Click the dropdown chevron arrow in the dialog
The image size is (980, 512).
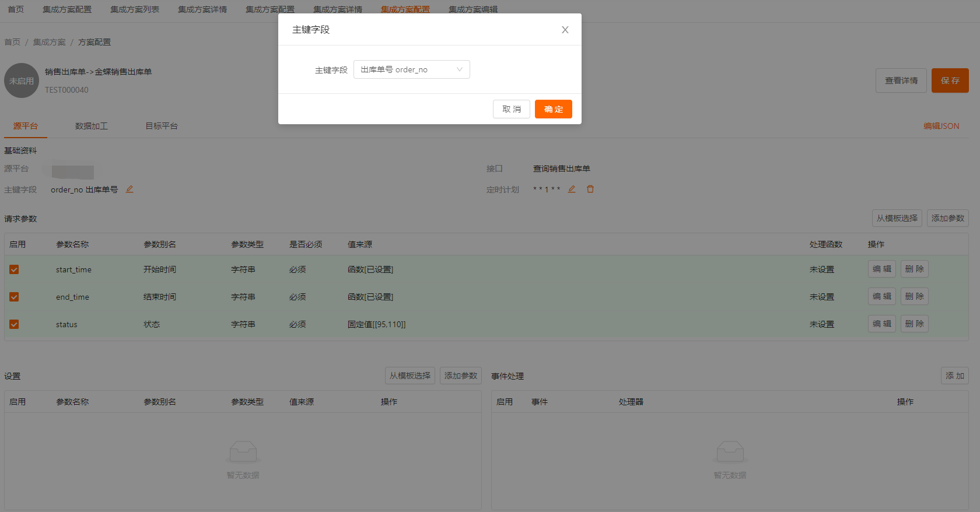coord(460,69)
